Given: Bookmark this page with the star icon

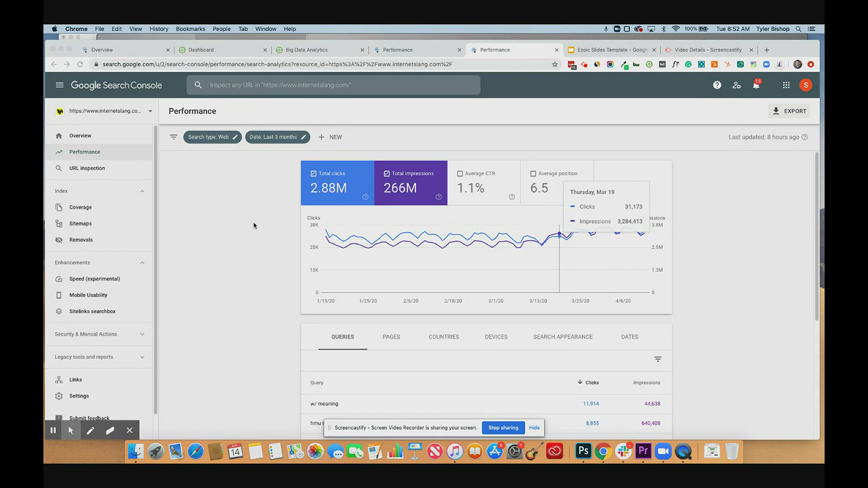Looking at the screenshot, I should point(555,64).
